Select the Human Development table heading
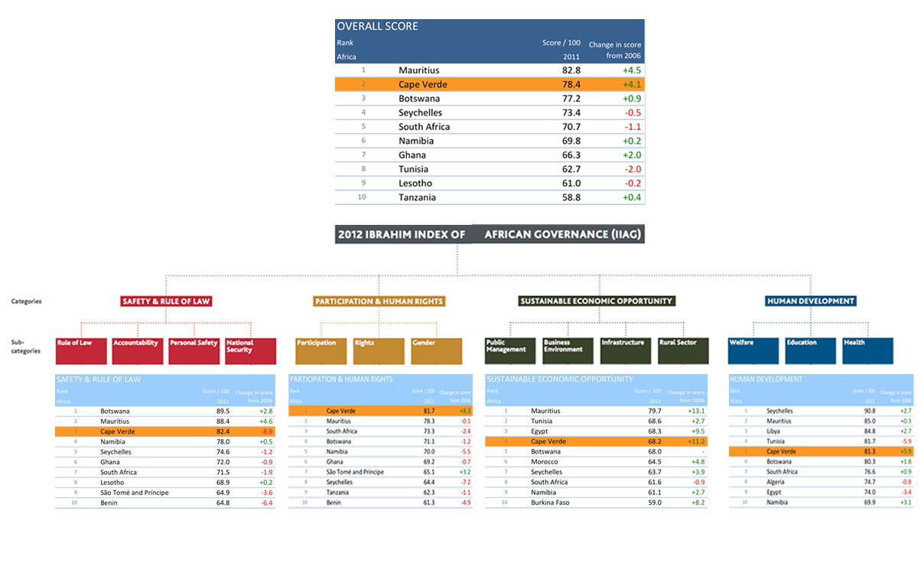This screenshot has height=566, width=924. [766, 379]
